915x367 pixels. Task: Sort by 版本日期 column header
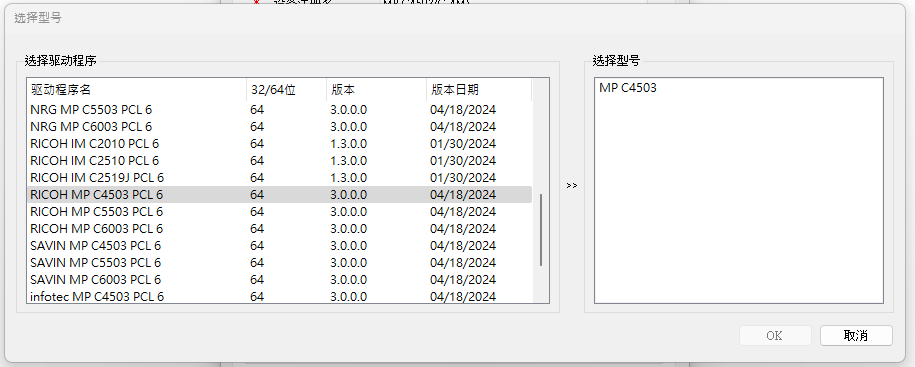point(479,90)
